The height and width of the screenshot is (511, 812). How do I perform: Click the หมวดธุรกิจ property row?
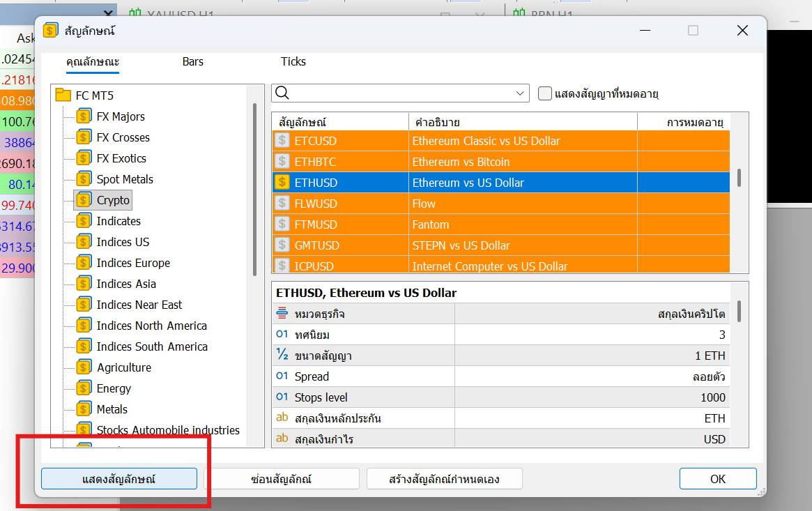coord(500,314)
